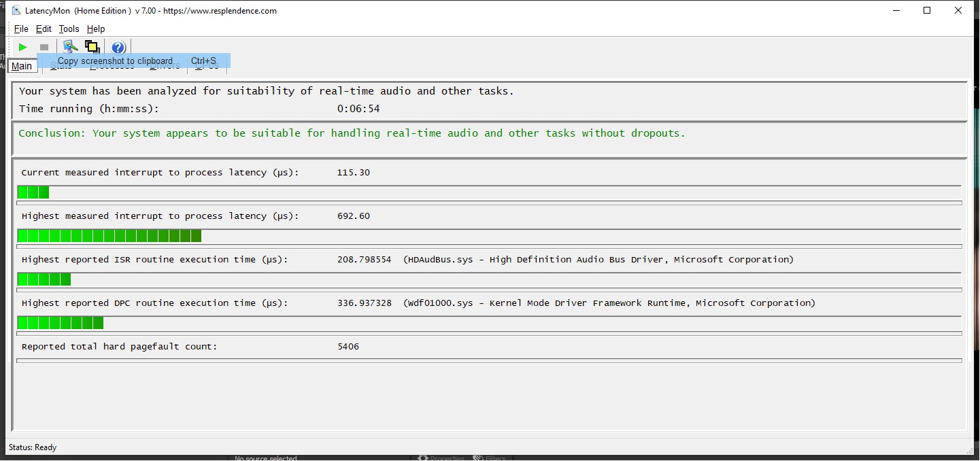980x461 pixels.
Task: Click 'Time running (h:mm:ss)' label
Action: tap(88, 109)
